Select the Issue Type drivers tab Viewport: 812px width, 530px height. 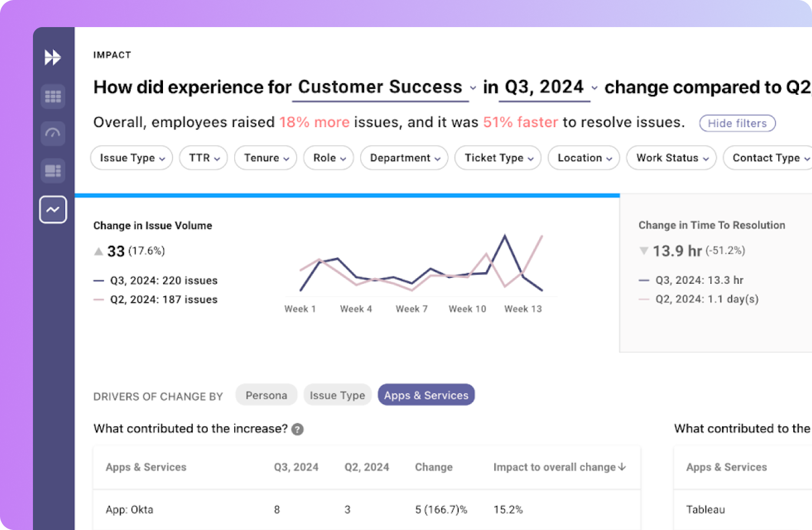point(337,395)
